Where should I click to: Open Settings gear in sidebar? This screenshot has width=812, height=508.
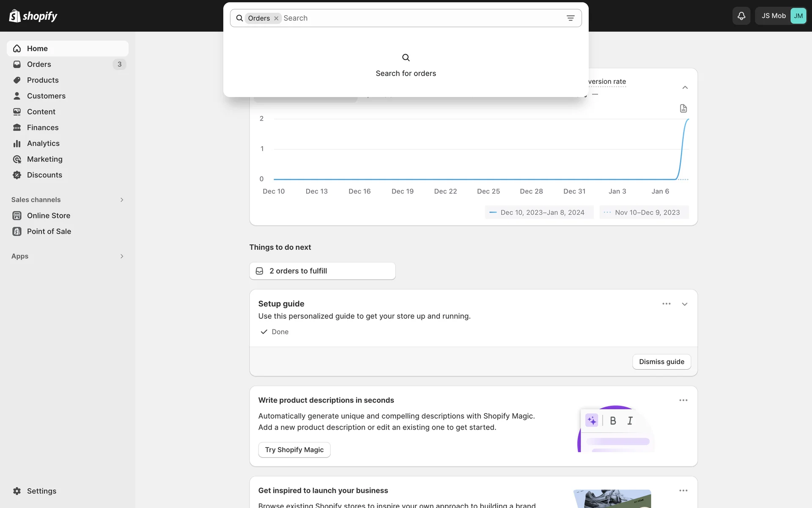pyautogui.click(x=17, y=491)
